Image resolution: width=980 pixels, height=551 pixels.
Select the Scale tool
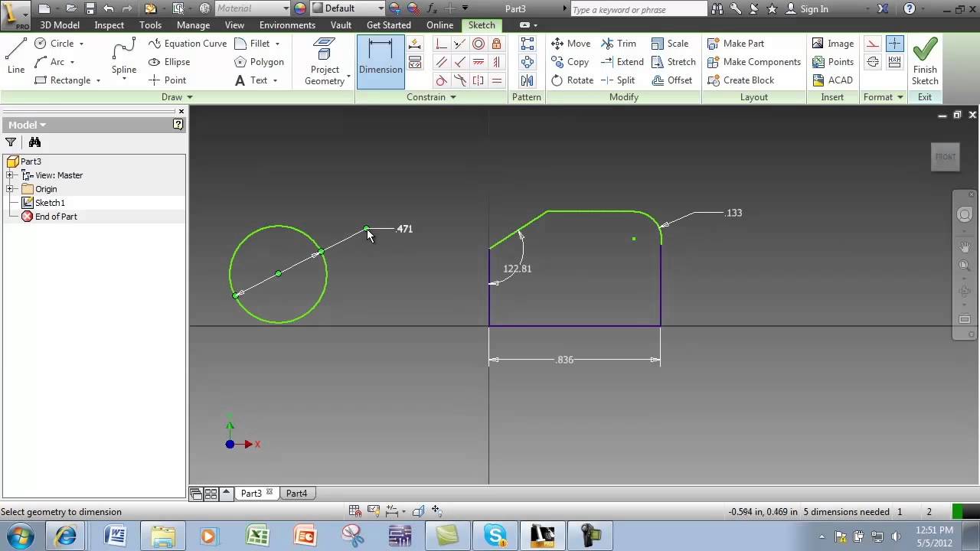(670, 44)
